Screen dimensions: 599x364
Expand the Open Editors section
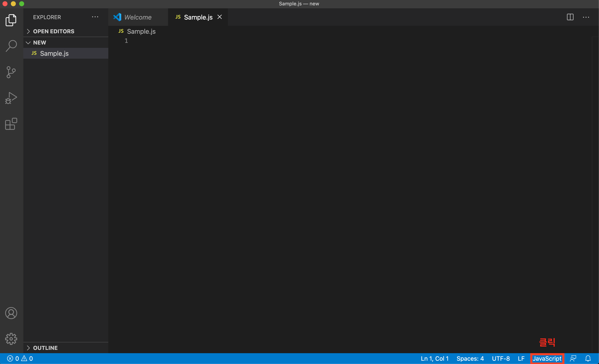(x=54, y=31)
